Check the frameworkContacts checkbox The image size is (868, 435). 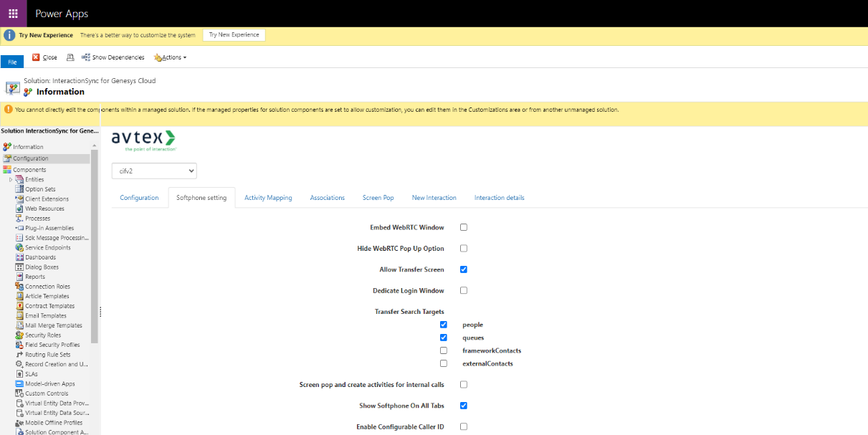tap(444, 350)
